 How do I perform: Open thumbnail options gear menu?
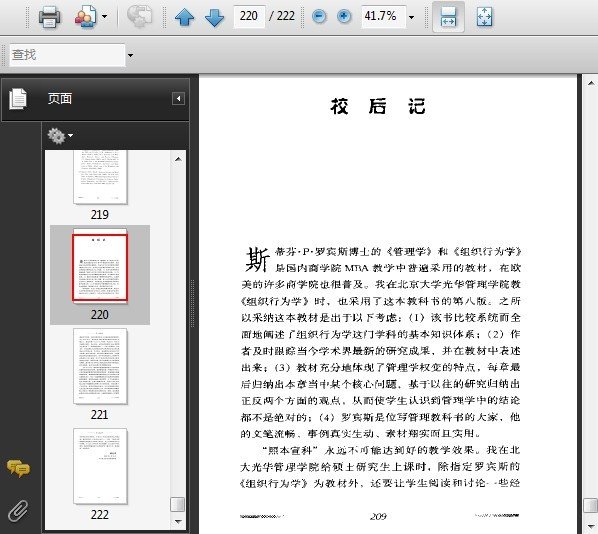[60, 136]
